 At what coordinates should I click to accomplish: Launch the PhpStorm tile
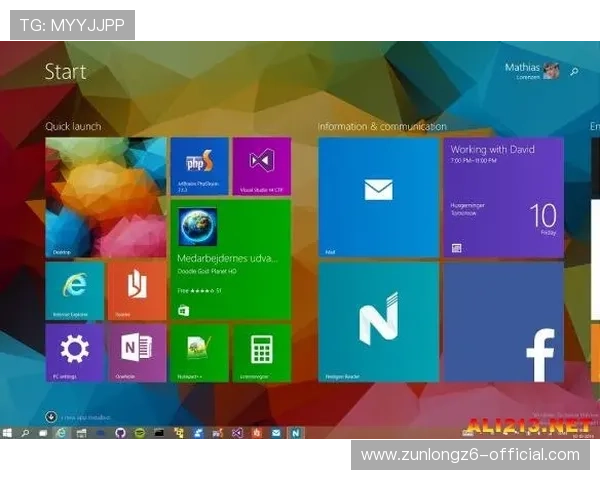[x=199, y=166]
